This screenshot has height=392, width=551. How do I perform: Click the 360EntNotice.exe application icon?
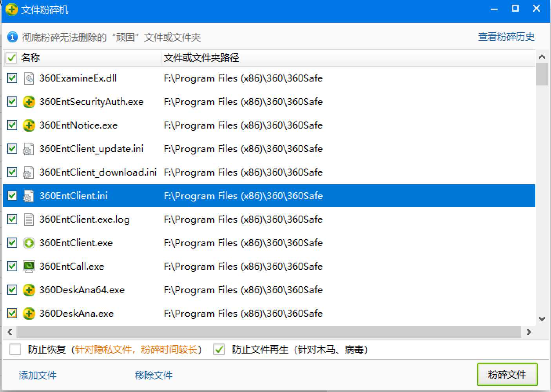tap(29, 125)
